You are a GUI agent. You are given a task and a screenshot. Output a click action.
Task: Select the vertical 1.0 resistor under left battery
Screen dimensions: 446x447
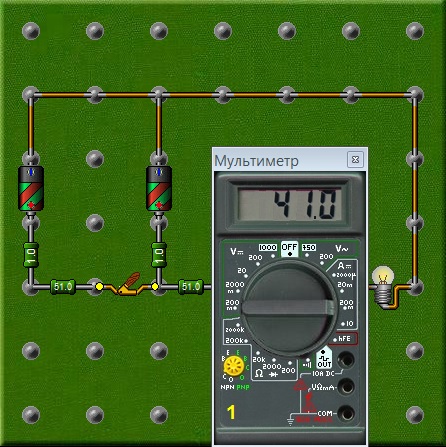coord(31,255)
